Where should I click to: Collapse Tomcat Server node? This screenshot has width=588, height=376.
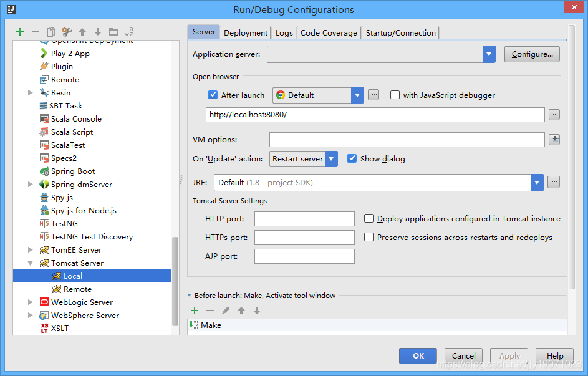31,263
